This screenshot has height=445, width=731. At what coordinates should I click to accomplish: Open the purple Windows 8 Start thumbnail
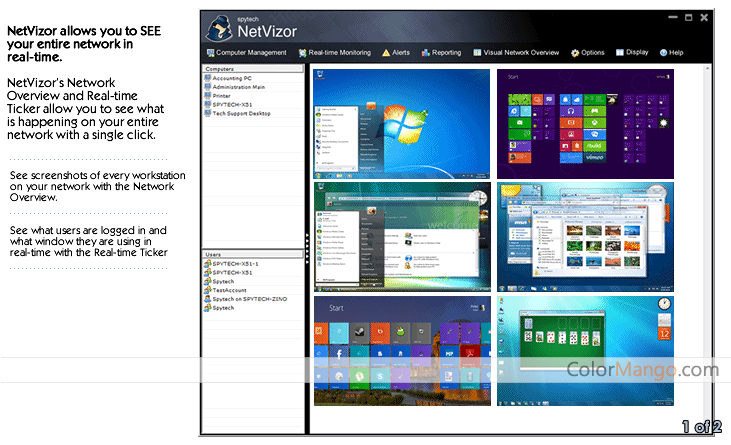pos(585,124)
